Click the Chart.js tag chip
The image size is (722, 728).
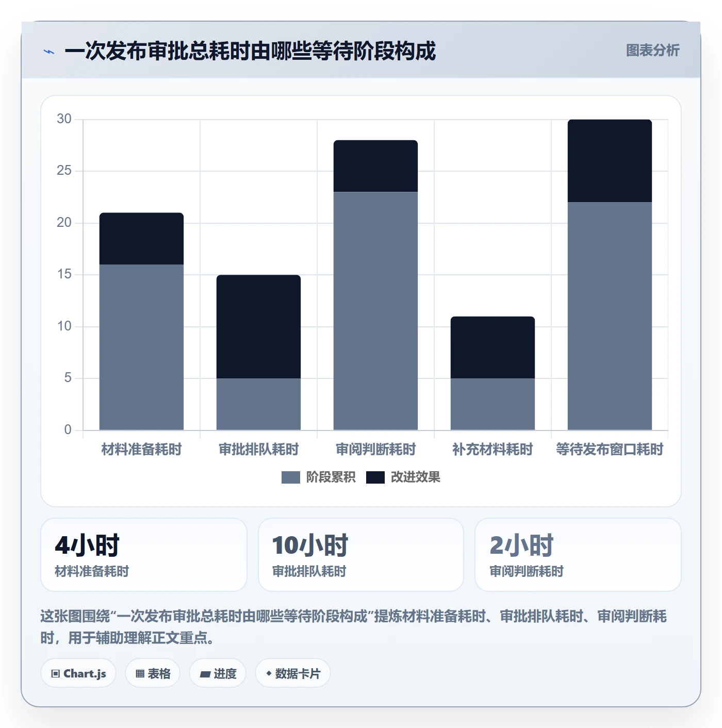(79, 673)
